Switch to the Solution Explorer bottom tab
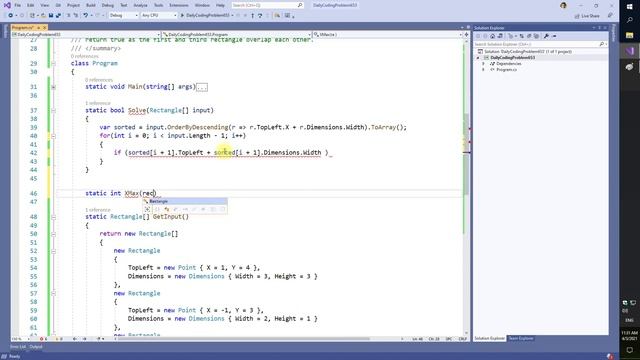The image size is (640, 360). (x=489, y=338)
